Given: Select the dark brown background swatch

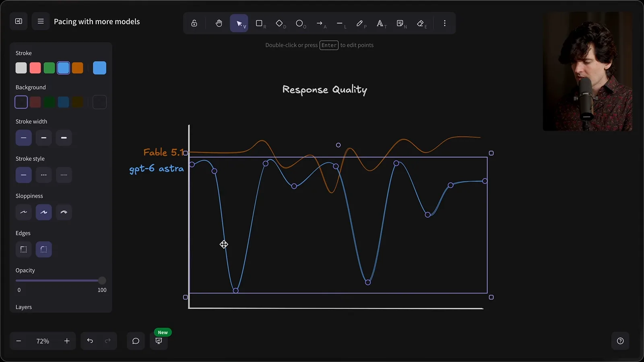Looking at the screenshot, I should pos(77,102).
